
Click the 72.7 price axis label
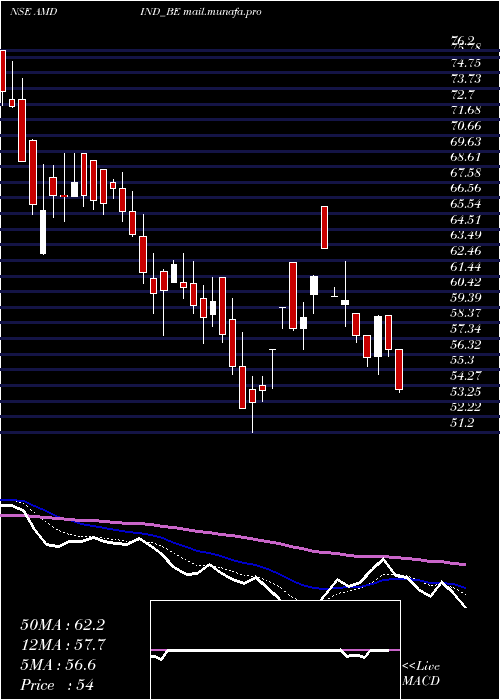point(463,95)
